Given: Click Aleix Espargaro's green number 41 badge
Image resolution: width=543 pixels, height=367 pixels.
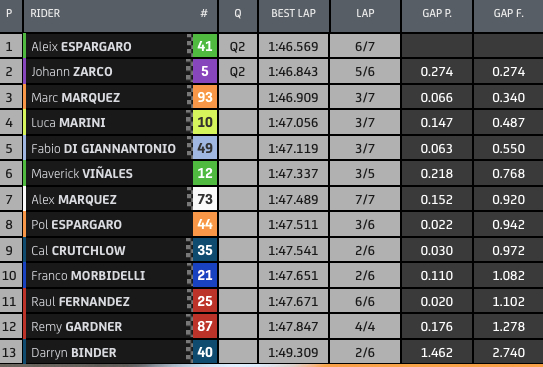Looking at the screenshot, I should coord(205,46).
